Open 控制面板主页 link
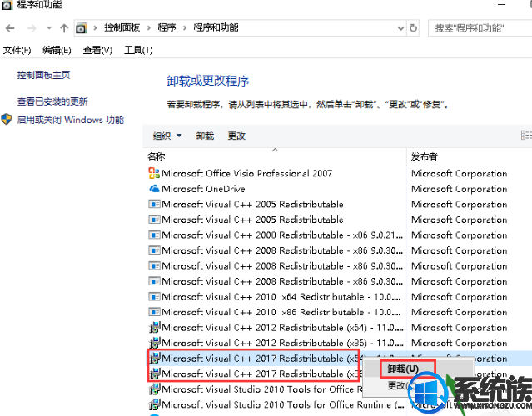The image size is (532, 416). (44, 75)
